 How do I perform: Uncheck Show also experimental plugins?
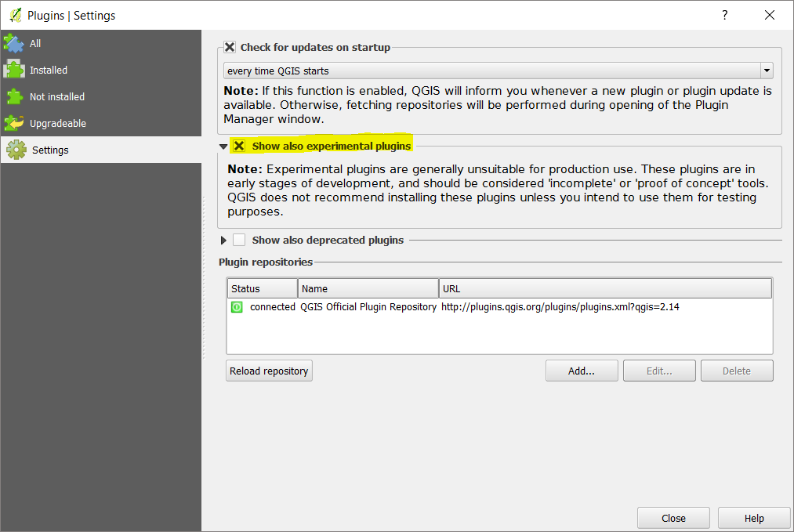tap(241, 145)
